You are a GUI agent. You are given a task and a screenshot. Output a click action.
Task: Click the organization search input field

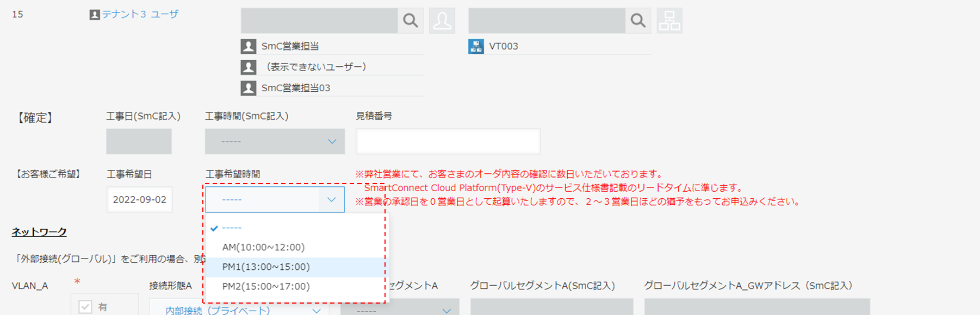tap(547, 21)
